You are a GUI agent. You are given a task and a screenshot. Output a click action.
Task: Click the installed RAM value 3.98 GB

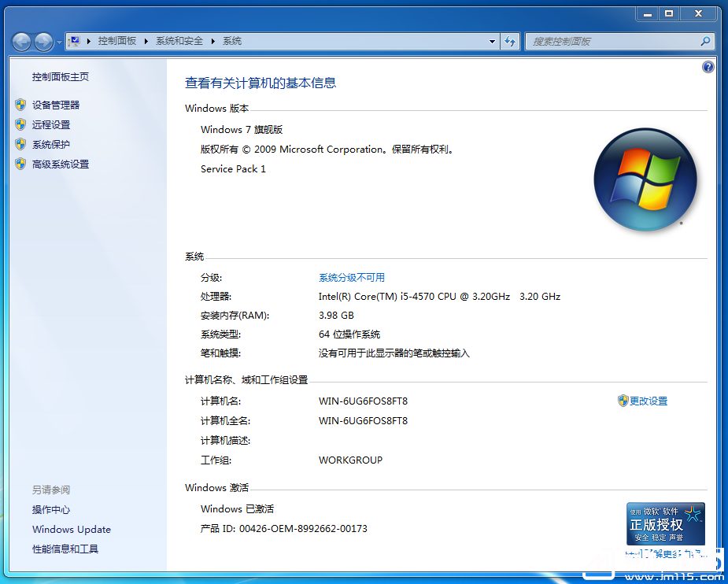(x=336, y=316)
